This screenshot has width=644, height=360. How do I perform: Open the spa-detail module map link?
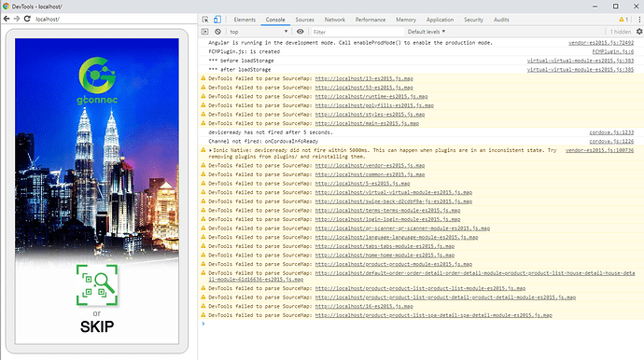433,315
